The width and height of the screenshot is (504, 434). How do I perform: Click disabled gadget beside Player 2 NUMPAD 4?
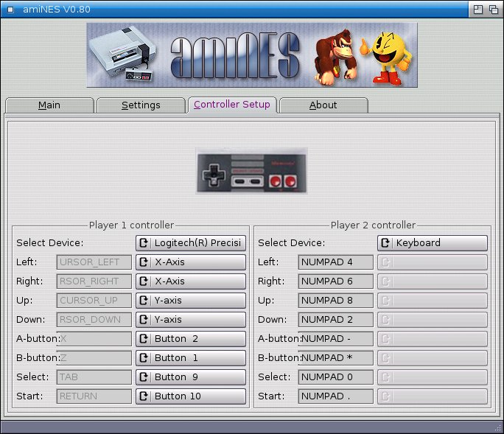pos(433,262)
